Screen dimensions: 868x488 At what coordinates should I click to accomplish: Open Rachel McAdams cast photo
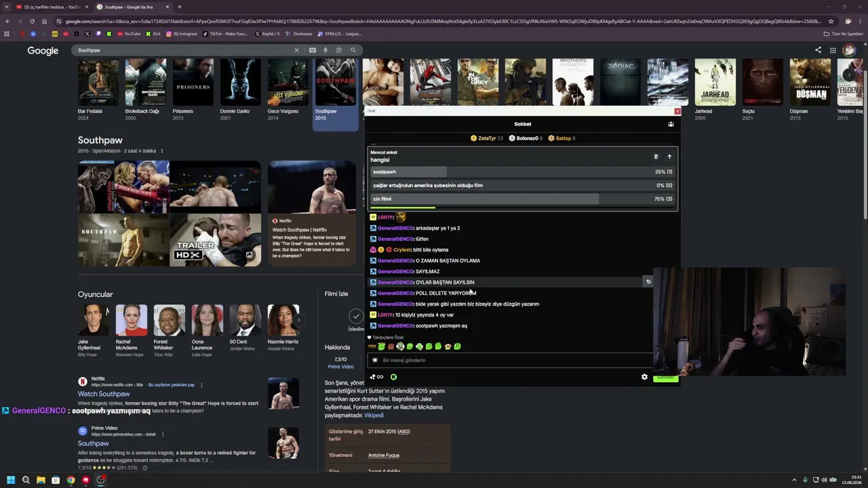[x=131, y=320]
